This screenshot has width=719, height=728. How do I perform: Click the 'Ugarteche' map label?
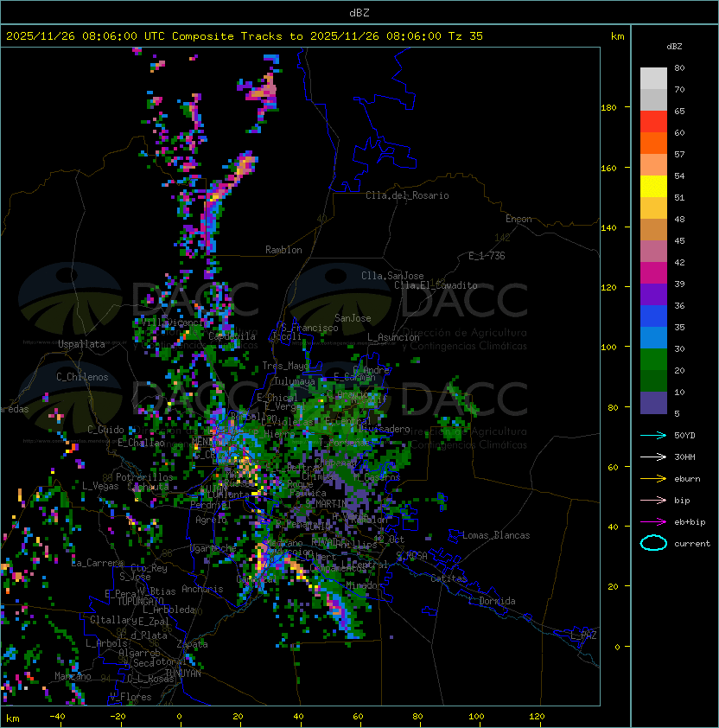tap(213, 548)
